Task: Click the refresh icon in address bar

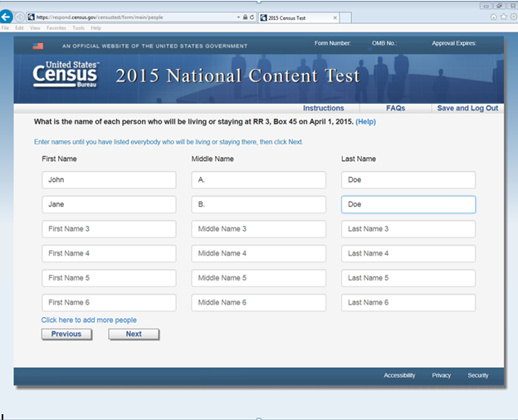Action: point(253,17)
